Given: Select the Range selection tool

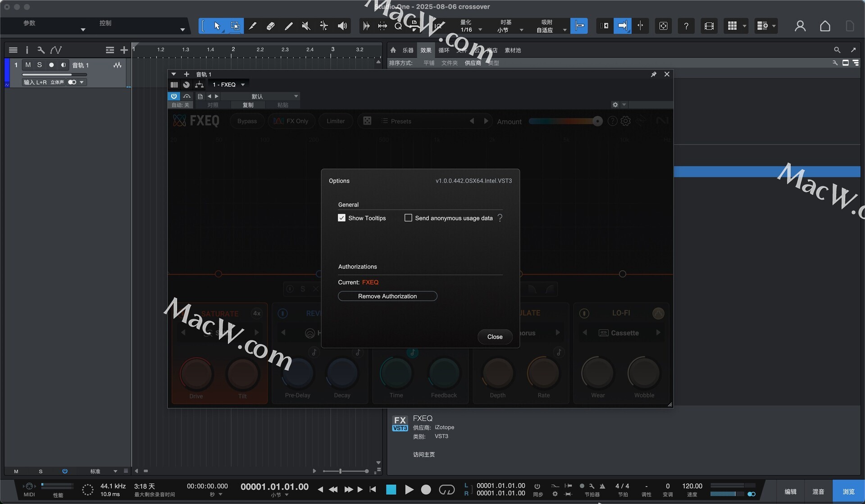Looking at the screenshot, I should [x=235, y=26].
